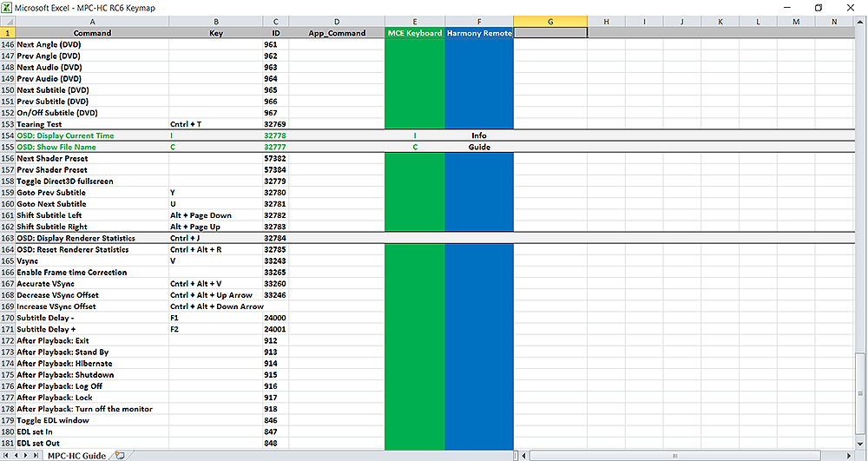Select row header 163
This screenshot has width=868, height=461.
8,238
